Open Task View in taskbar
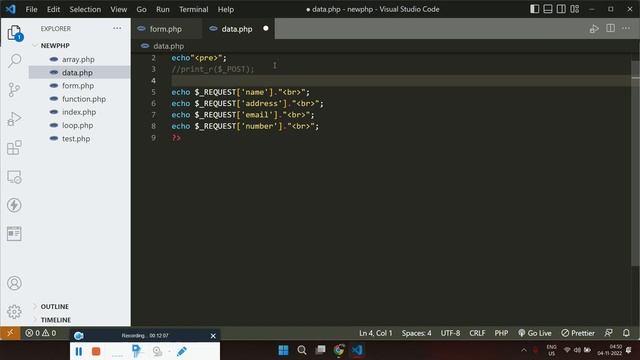Image resolution: width=640 pixels, height=360 pixels. (320, 350)
